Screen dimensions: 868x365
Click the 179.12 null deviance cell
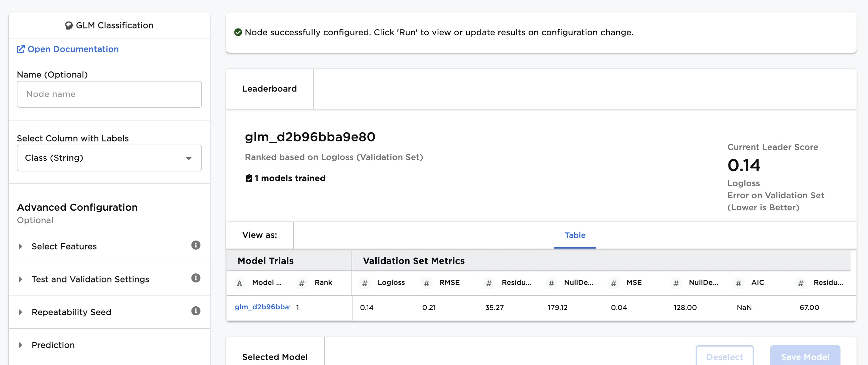pyautogui.click(x=557, y=308)
